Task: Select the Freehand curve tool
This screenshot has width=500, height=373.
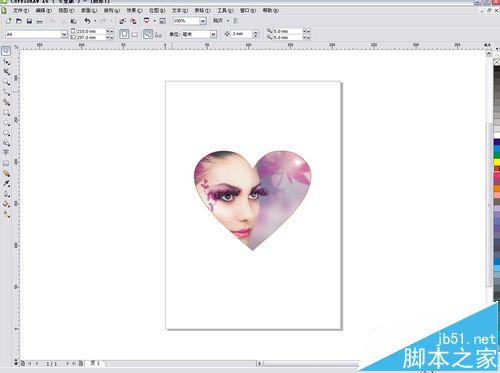Action: [6, 92]
